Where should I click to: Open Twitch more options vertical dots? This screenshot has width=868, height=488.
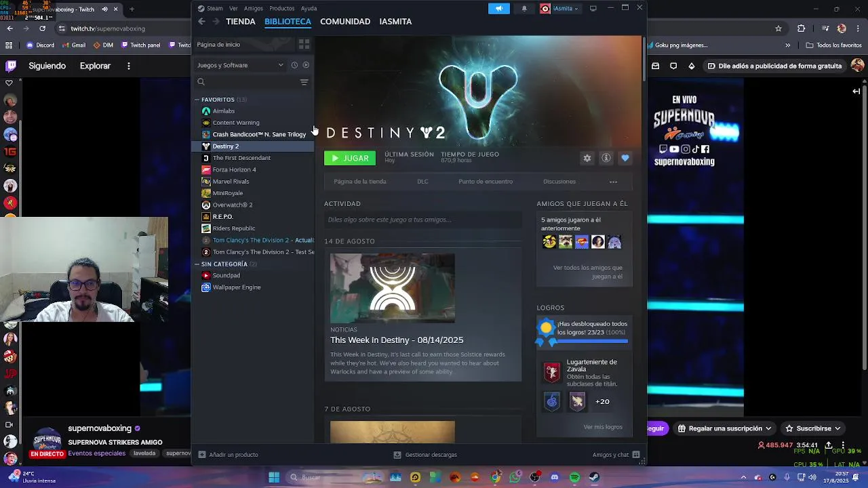pos(128,66)
